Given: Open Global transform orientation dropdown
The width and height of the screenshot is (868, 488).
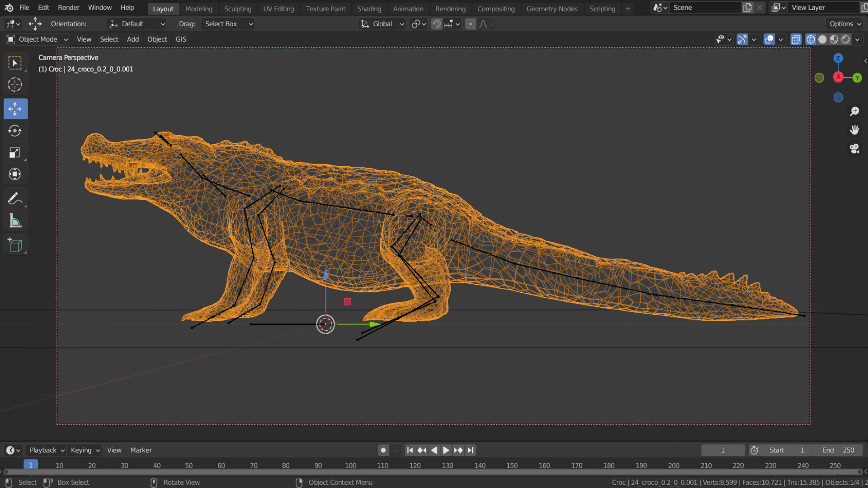Looking at the screenshot, I should [x=382, y=24].
